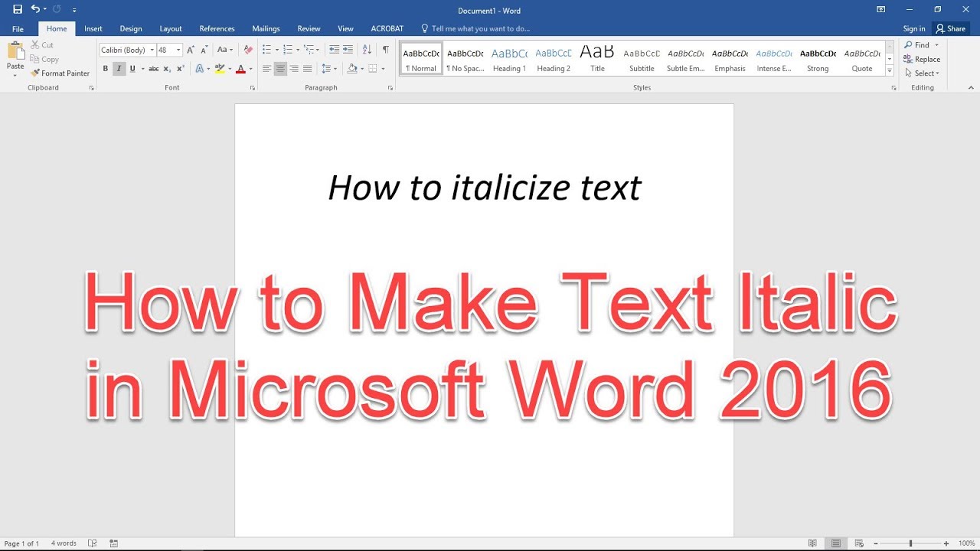Shrink the font size
This screenshot has width=980, height=551.
[204, 50]
